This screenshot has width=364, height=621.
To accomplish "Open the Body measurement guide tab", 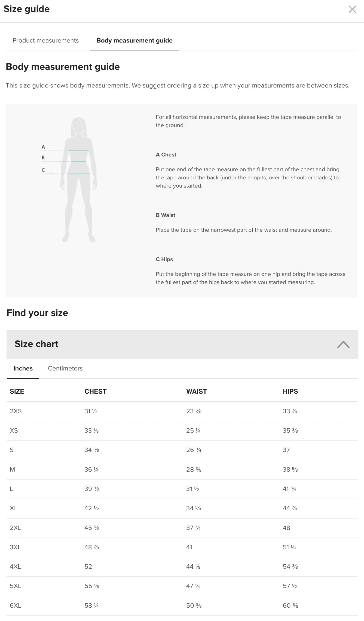I will tap(134, 40).
